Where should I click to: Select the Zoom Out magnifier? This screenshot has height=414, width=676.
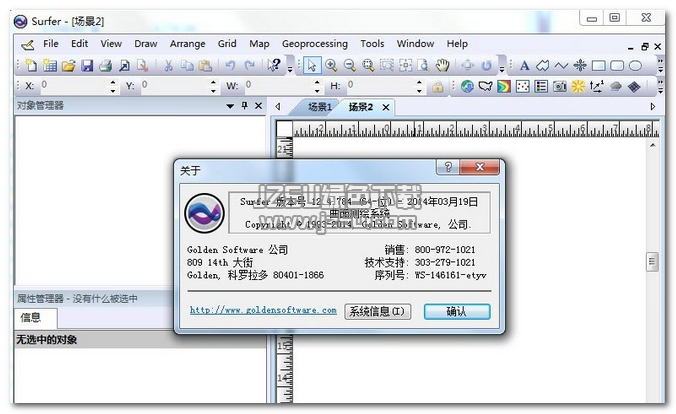[350, 66]
